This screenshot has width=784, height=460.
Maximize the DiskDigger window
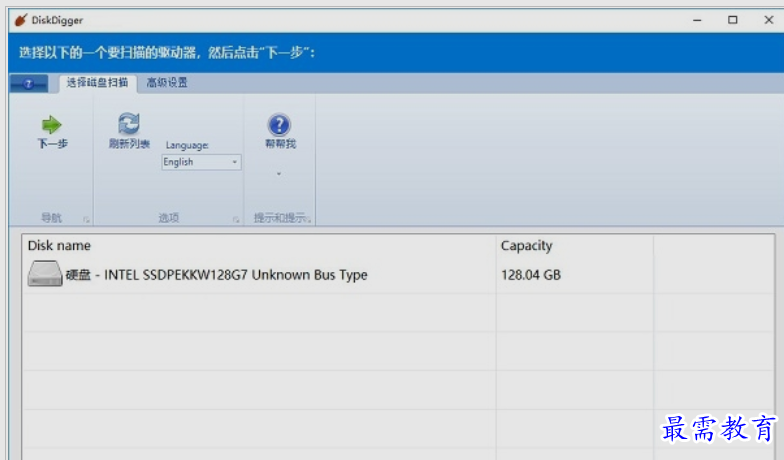732,20
